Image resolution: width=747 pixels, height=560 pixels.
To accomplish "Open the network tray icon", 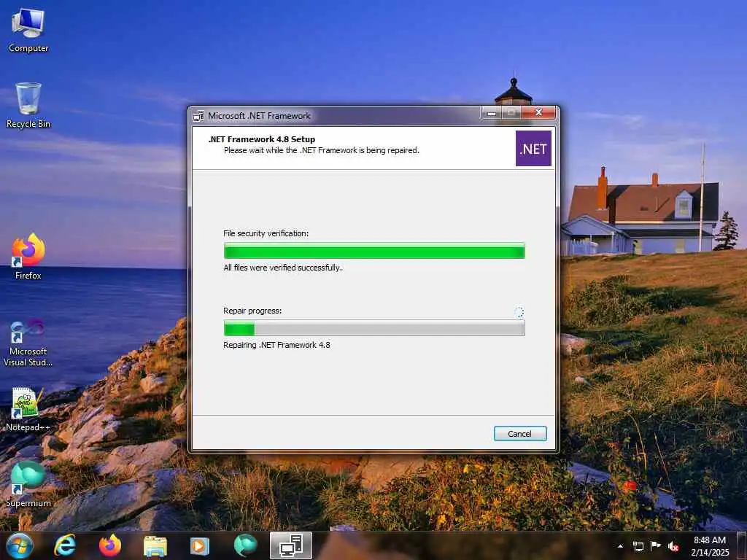I will point(638,546).
